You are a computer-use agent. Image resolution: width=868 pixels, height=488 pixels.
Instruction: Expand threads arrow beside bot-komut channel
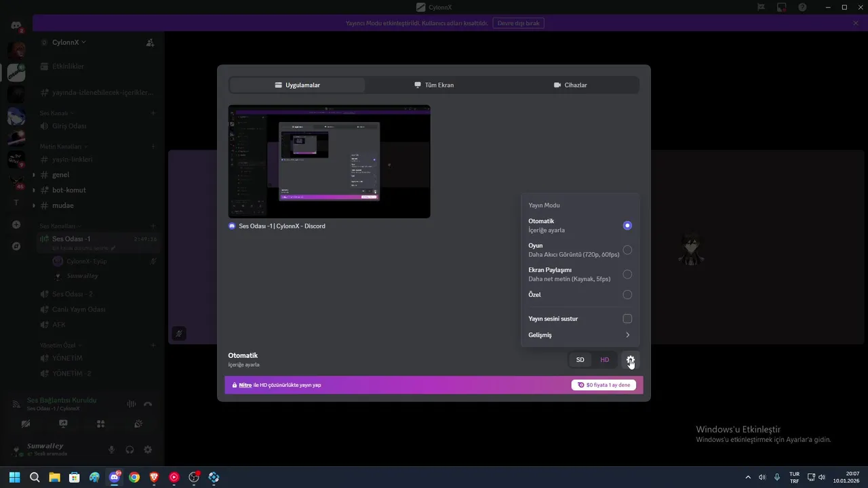tap(33, 190)
